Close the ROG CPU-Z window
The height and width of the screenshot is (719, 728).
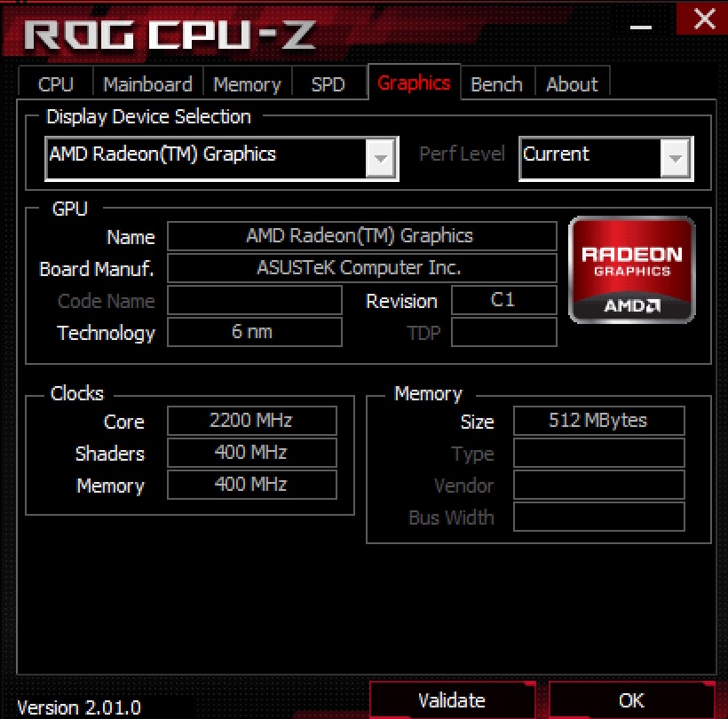703,20
